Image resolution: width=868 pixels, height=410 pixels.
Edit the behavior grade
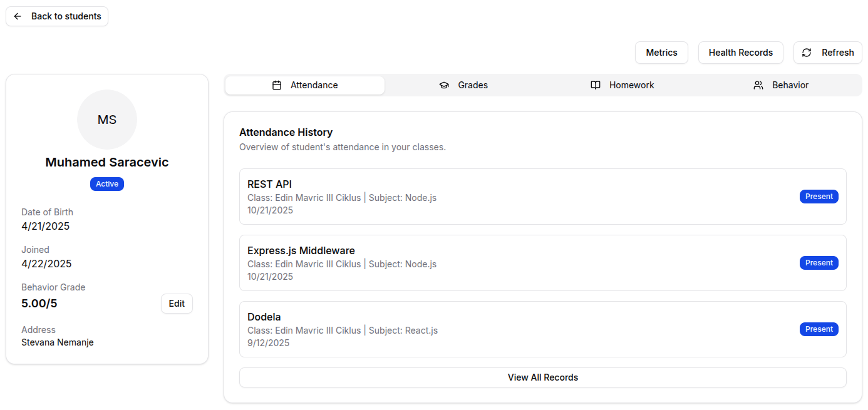pyautogui.click(x=177, y=304)
